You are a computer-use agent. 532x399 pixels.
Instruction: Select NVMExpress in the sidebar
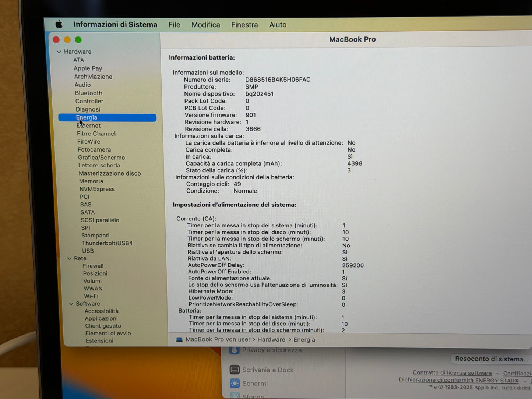coord(97,189)
